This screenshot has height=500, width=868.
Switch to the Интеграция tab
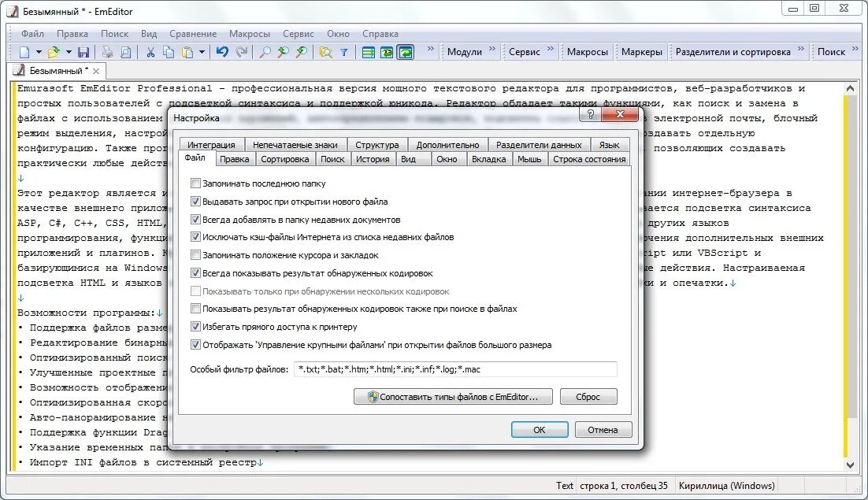[211, 144]
